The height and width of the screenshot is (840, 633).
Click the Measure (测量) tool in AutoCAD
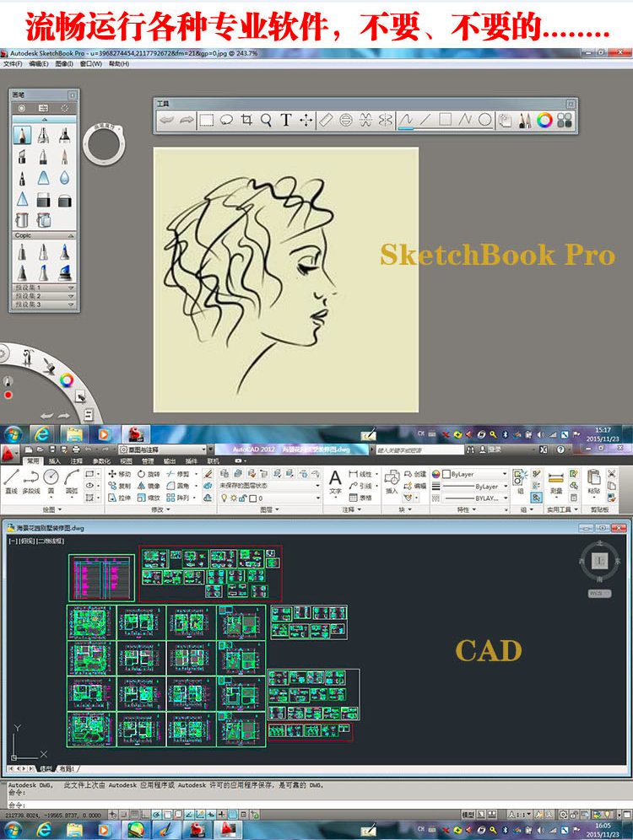pos(556,482)
